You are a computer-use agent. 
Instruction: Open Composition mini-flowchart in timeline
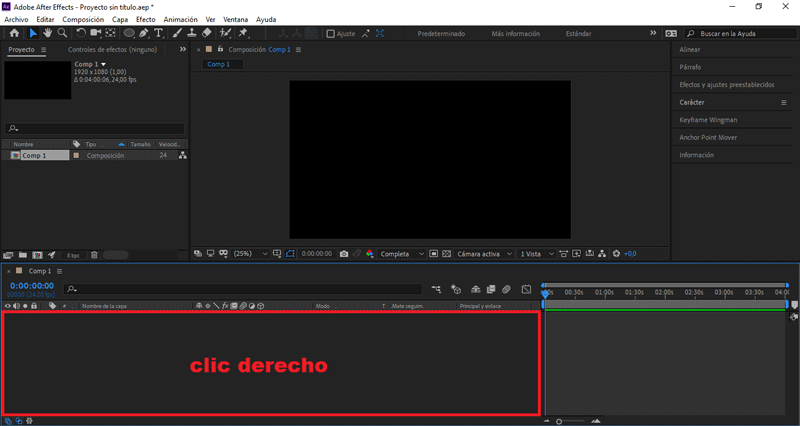point(436,289)
